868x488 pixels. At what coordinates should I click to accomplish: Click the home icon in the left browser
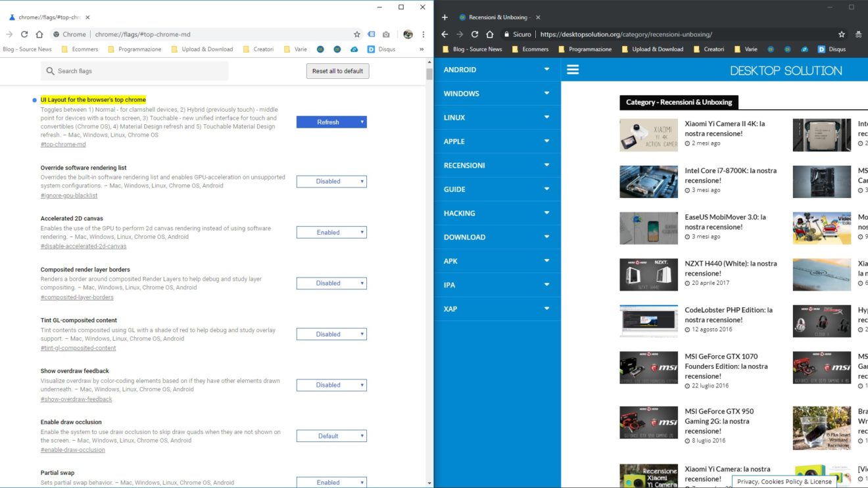[39, 34]
